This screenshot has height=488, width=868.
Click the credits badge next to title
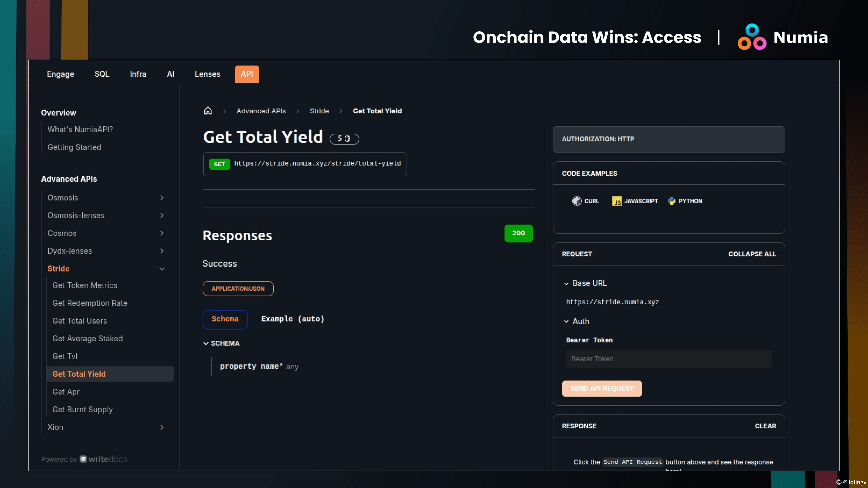coord(344,139)
